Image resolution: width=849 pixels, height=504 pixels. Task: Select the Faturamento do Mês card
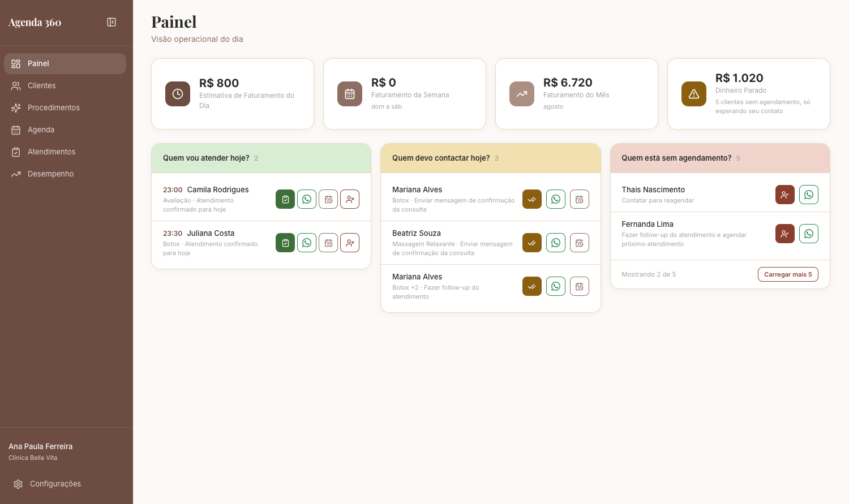click(577, 94)
